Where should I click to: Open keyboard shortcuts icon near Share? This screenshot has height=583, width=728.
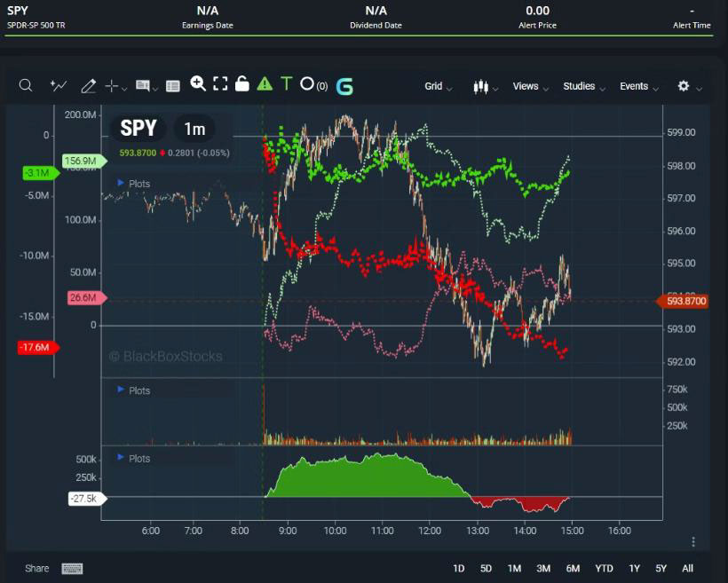pyautogui.click(x=72, y=569)
